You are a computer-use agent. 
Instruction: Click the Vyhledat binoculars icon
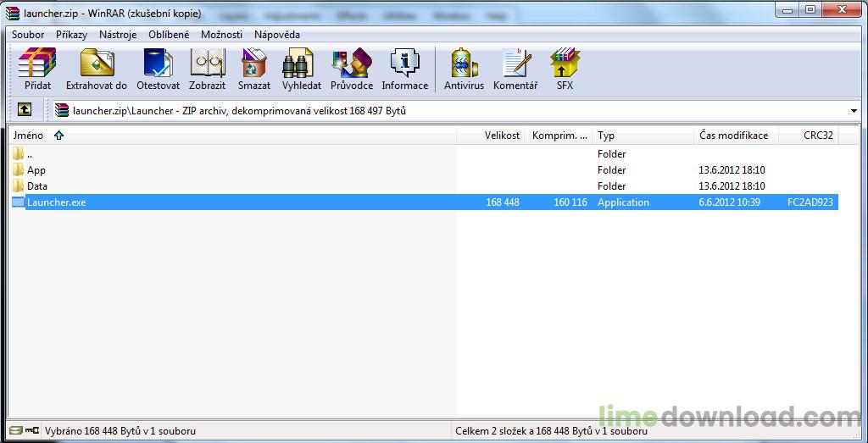click(298, 63)
